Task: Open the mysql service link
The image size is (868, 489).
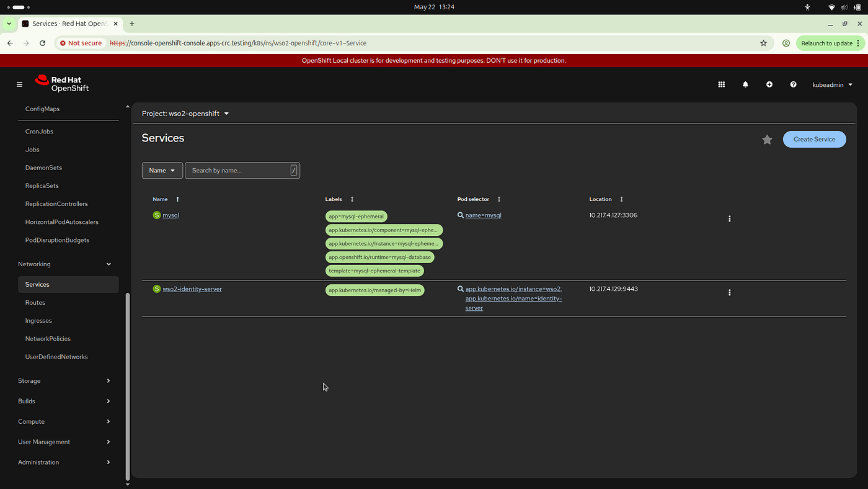Action: click(x=171, y=215)
